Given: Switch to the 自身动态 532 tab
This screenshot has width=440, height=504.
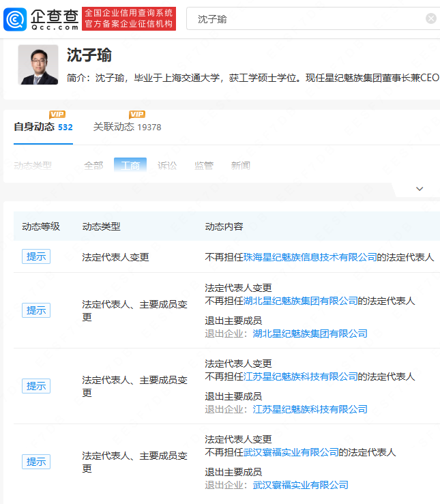Looking at the screenshot, I should point(44,127).
